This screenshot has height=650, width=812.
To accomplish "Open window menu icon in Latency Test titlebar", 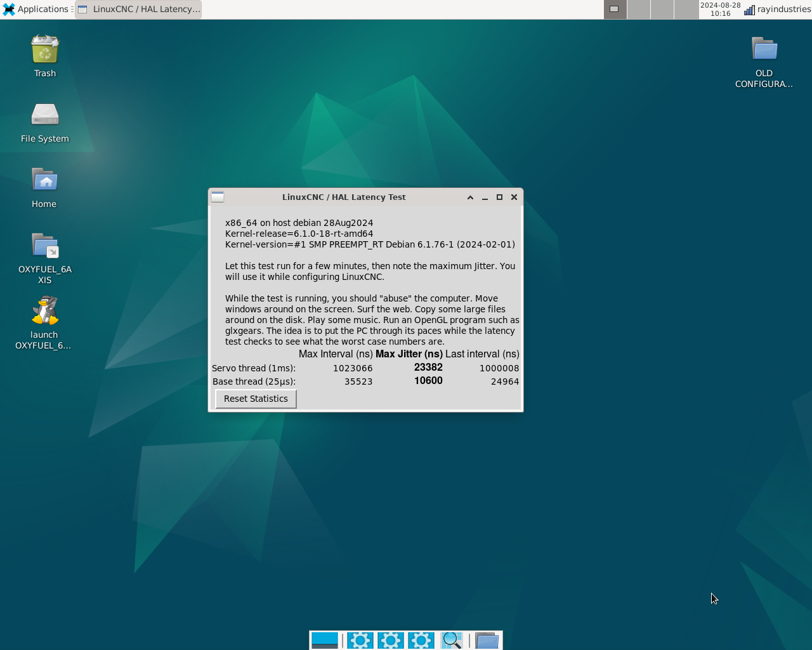I will click(x=218, y=197).
